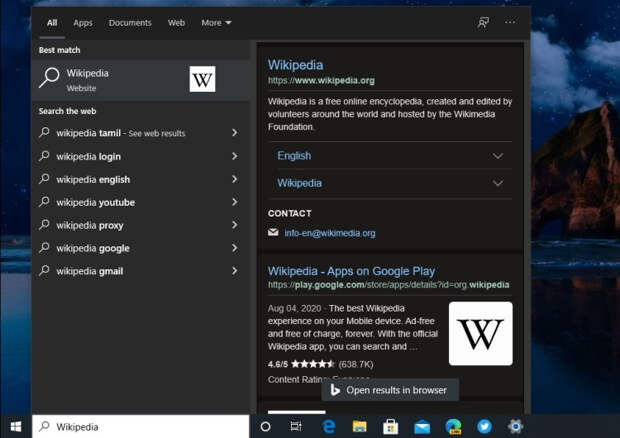Open the More filter dropdown

click(216, 22)
